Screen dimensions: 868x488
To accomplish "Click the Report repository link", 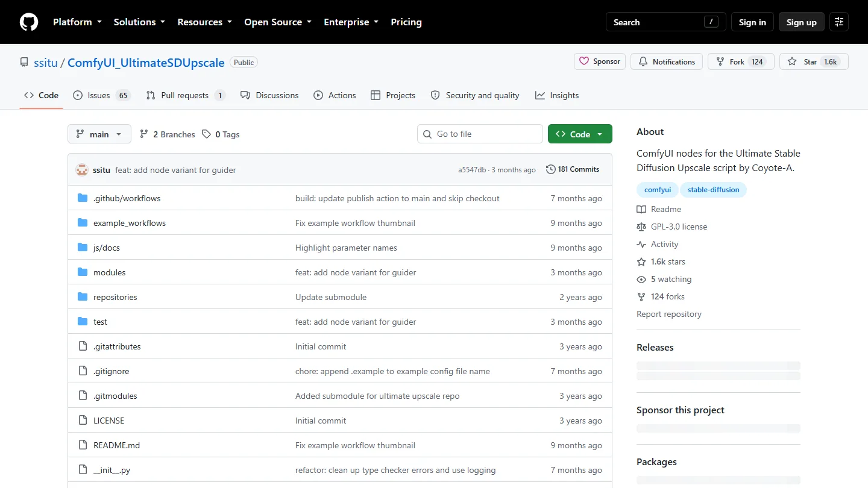I will 669,314.
